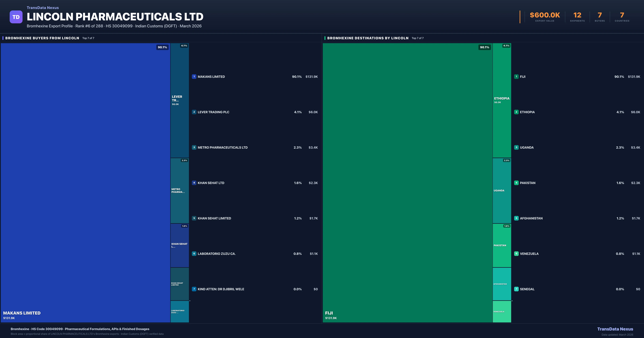Open the KHAN SEHAT LTD list entry

click(211, 183)
